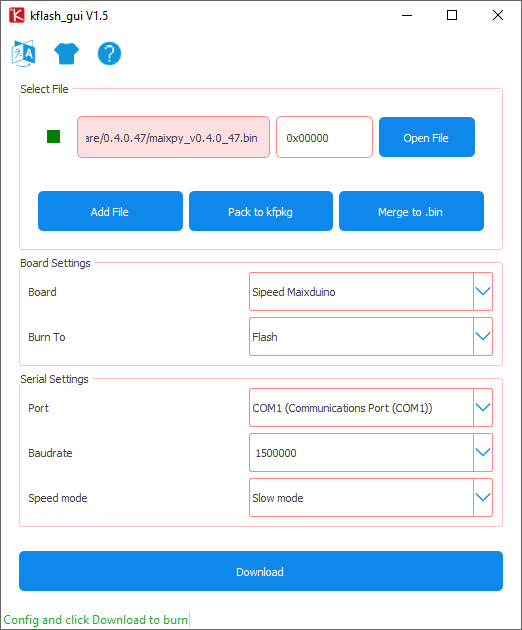Screen dimensions: 522x630
Task: Click the kflash_gui red K logo
Action: coord(16,15)
